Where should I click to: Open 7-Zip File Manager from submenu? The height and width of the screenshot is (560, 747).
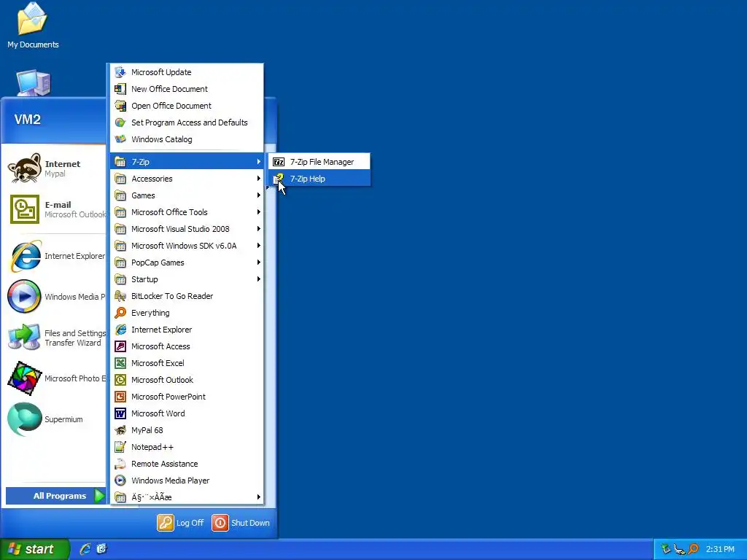(x=320, y=162)
